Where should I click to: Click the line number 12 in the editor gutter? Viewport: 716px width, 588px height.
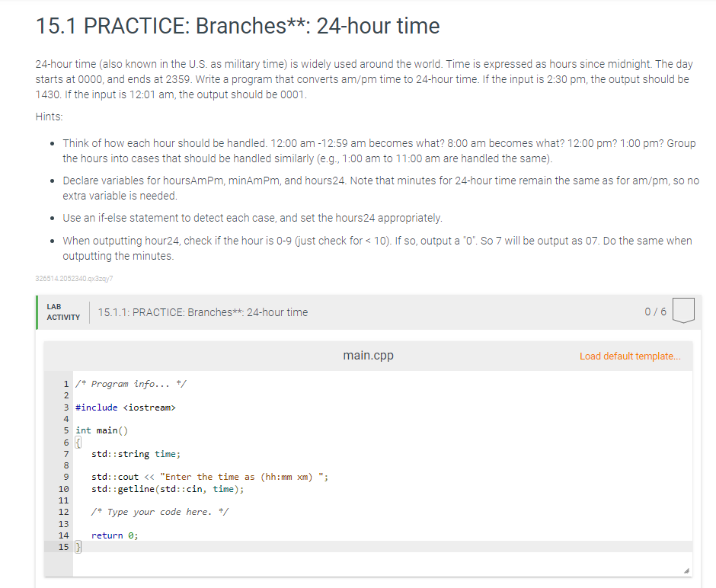pos(66,512)
